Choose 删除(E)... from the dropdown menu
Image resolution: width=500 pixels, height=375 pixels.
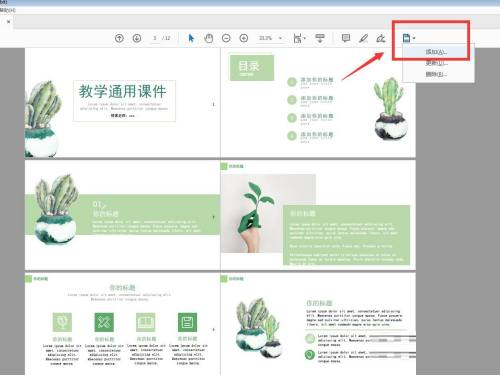(436, 74)
